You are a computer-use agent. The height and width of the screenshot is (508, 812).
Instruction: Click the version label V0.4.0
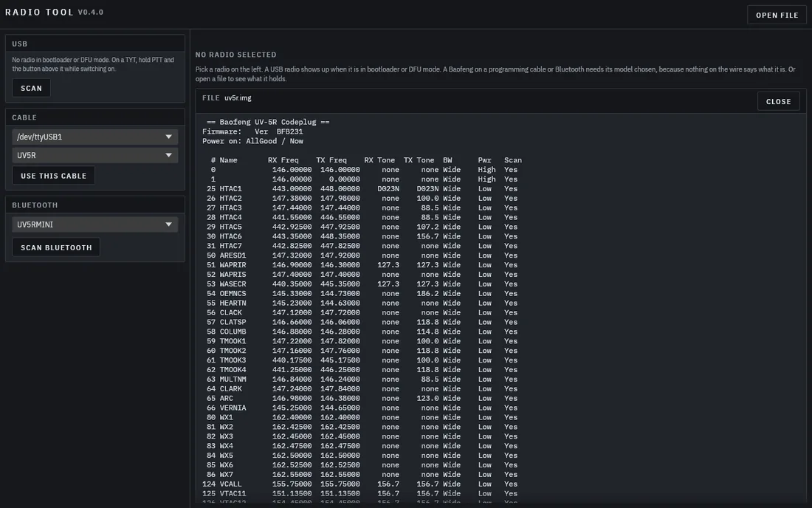[x=91, y=12]
